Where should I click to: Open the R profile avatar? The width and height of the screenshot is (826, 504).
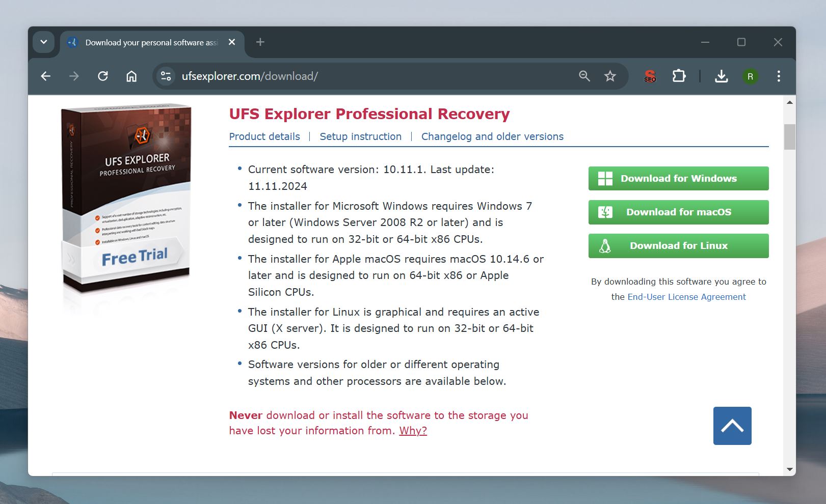(x=750, y=76)
